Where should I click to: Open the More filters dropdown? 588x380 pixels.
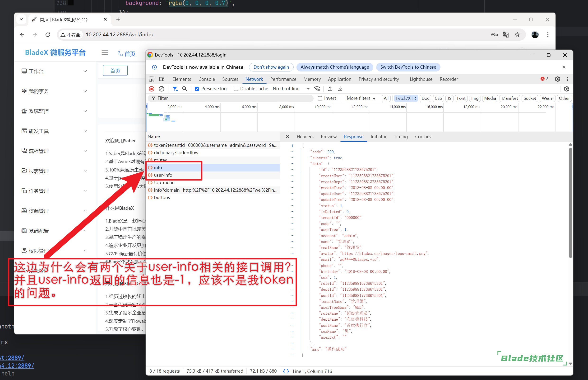click(361, 98)
